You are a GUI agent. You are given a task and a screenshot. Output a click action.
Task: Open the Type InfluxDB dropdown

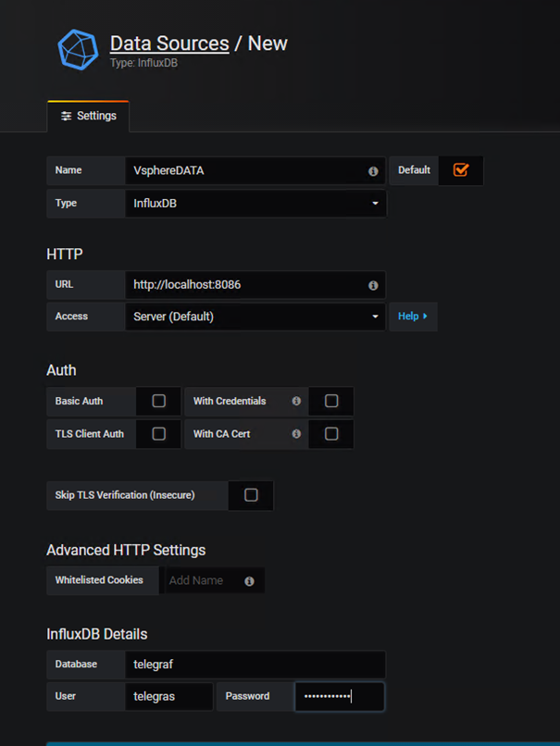(x=255, y=204)
